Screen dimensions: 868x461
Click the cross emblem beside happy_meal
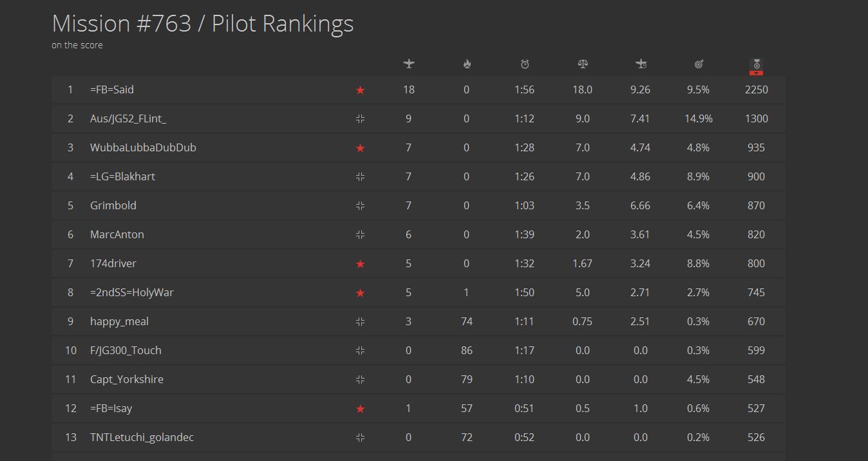361,321
